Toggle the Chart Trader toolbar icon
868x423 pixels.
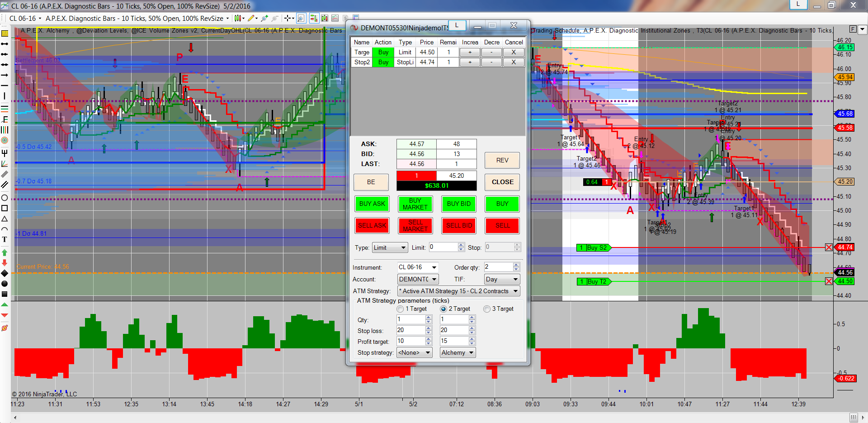(x=313, y=18)
